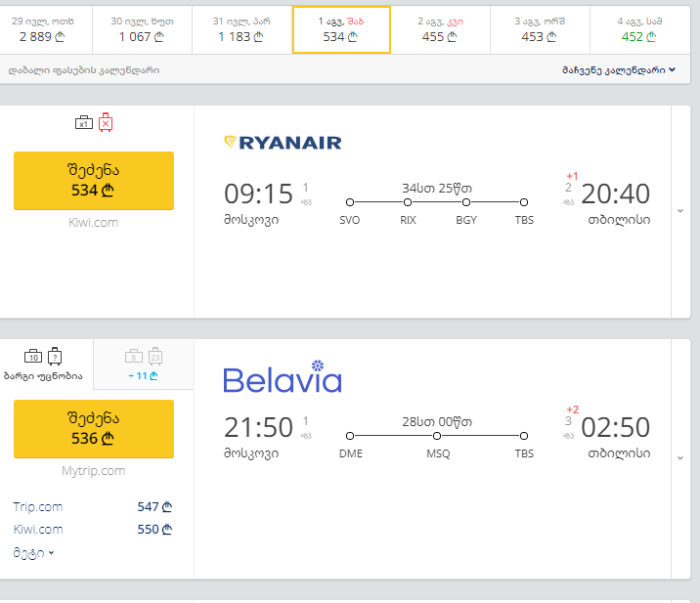
Task: Click the x1 hand luggage icon on Ryanair ticket
Action: coord(84,123)
